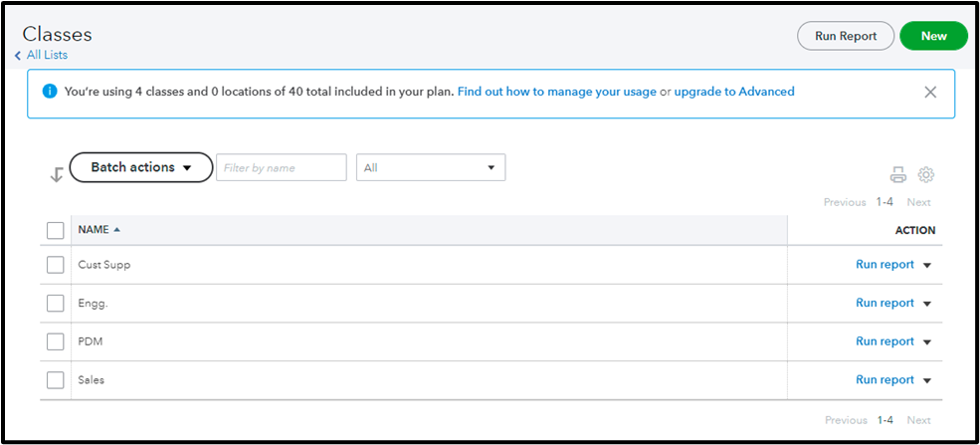Click the green New button
980x445 pixels.
pyautogui.click(x=934, y=36)
